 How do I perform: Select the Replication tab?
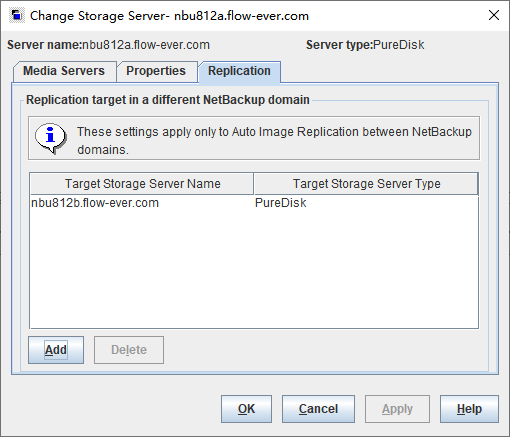[x=239, y=71]
